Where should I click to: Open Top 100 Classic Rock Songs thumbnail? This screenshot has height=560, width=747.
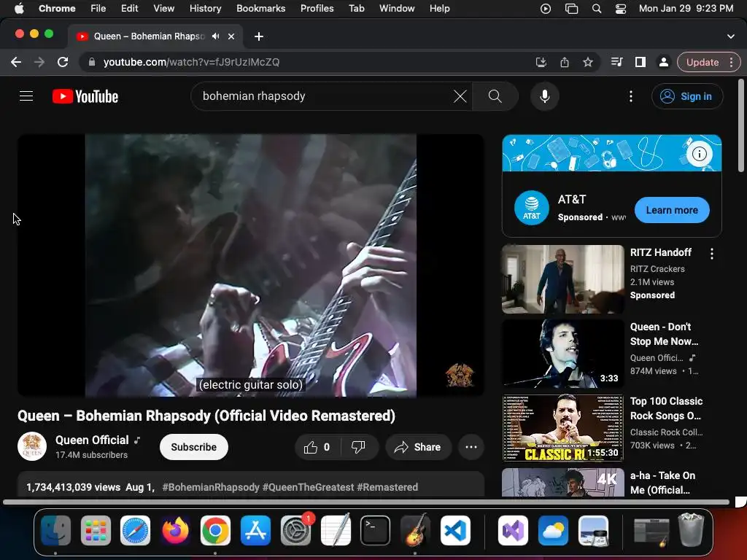click(562, 427)
